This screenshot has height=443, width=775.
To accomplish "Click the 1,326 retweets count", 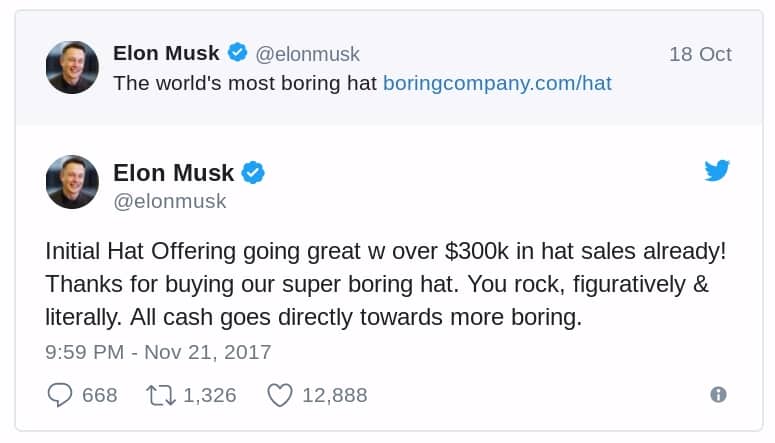I will coord(210,395).
